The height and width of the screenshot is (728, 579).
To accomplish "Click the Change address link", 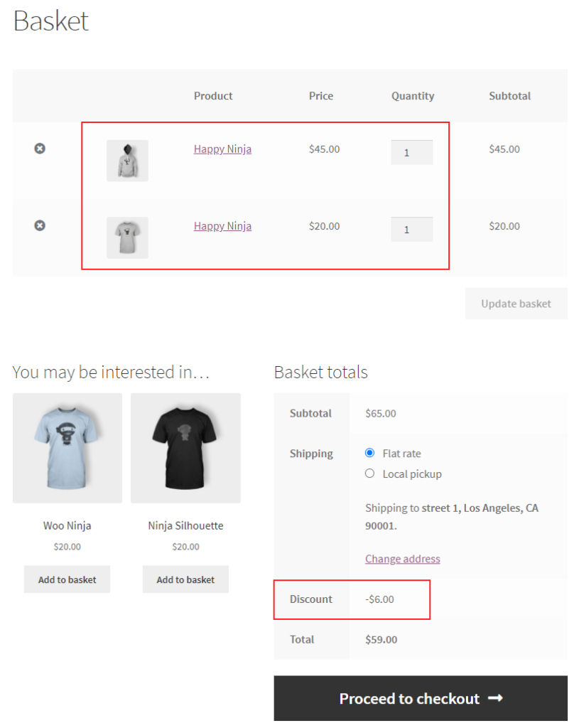I will point(402,558).
